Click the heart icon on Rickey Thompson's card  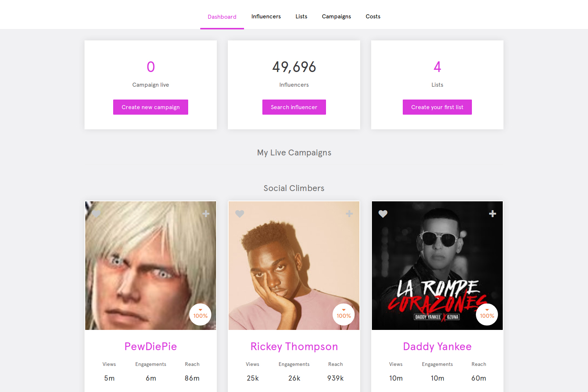pos(240,214)
